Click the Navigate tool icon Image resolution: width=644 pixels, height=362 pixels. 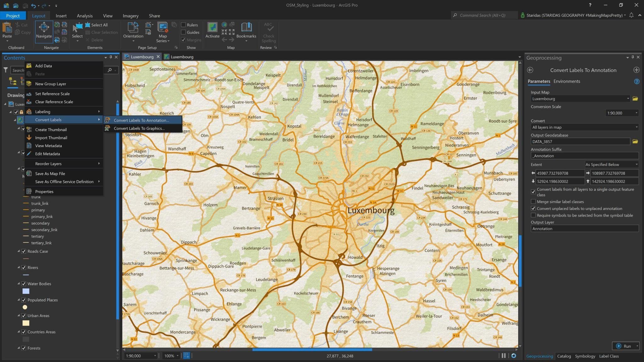(44, 28)
